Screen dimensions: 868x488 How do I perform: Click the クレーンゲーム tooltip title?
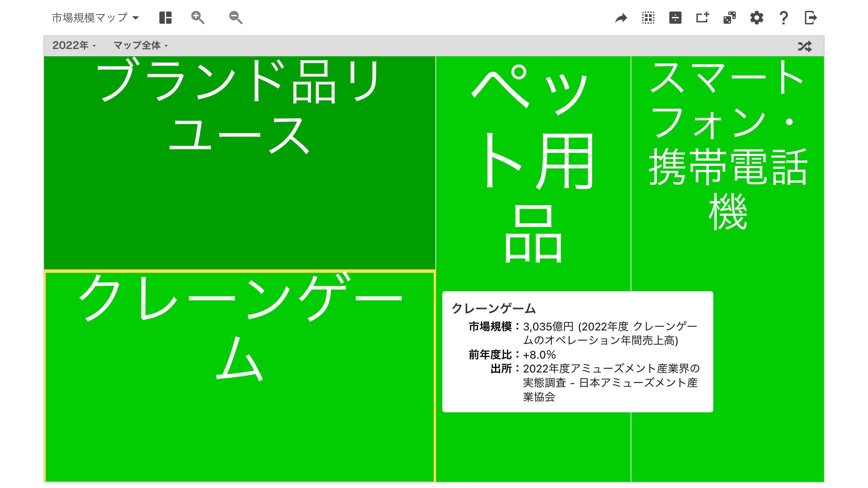tap(494, 308)
